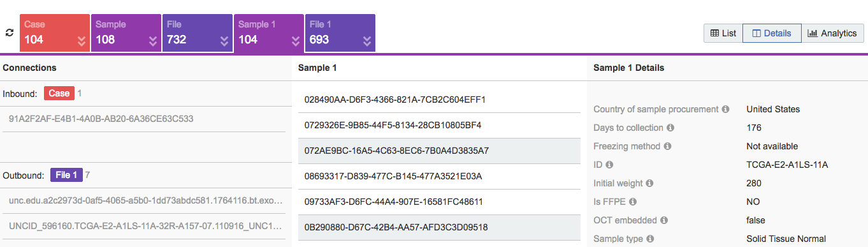Click the red Case inbound badge
Image resolution: width=868 pixels, height=247 pixels.
(59, 93)
